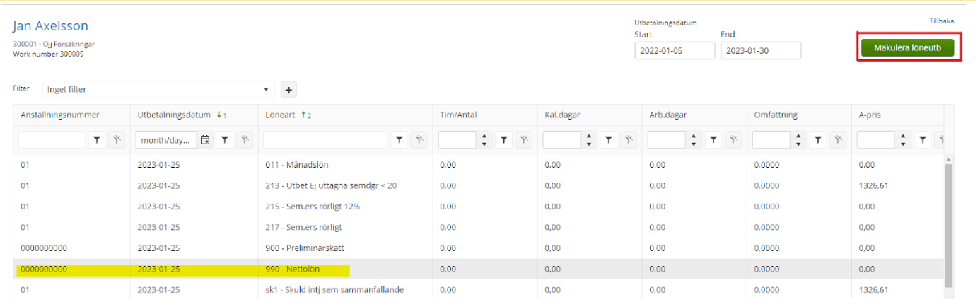Viewport: 980px width, 307px height.
Task: Apply filter on Tim/Antal column
Action: click(x=503, y=140)
